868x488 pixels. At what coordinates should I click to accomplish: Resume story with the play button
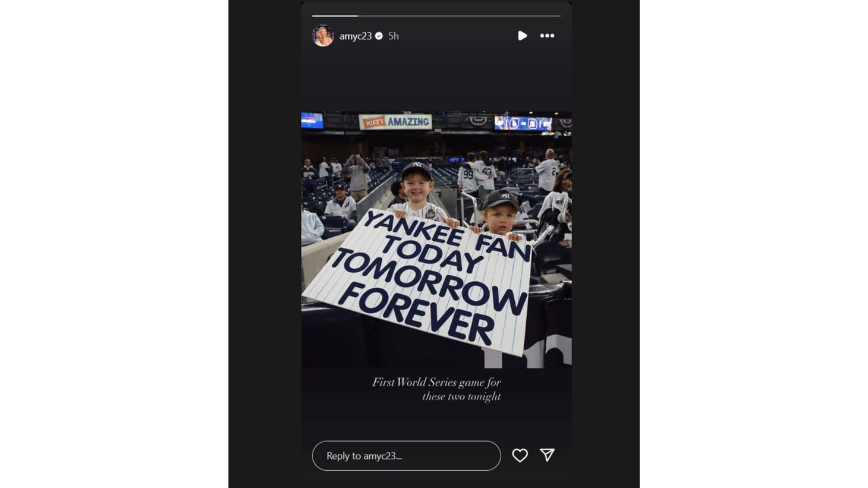click(522, 36)
